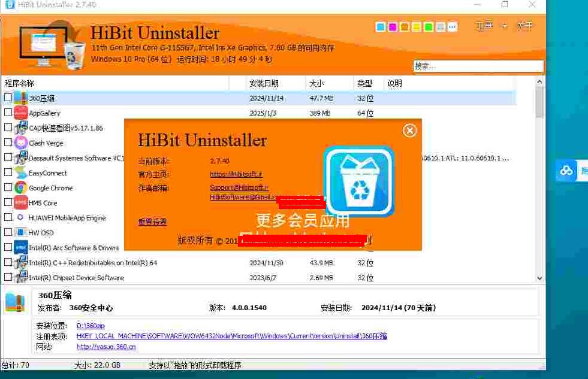Open the D:\360zip install location link
The image size is (588, 379).
(x=91, y=326)
